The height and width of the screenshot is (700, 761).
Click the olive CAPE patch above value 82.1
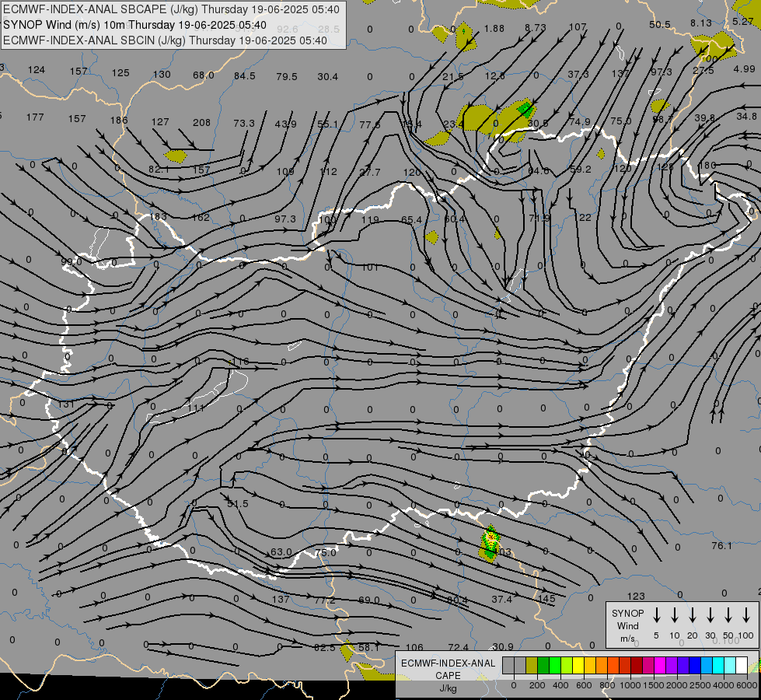pos(176,156)
